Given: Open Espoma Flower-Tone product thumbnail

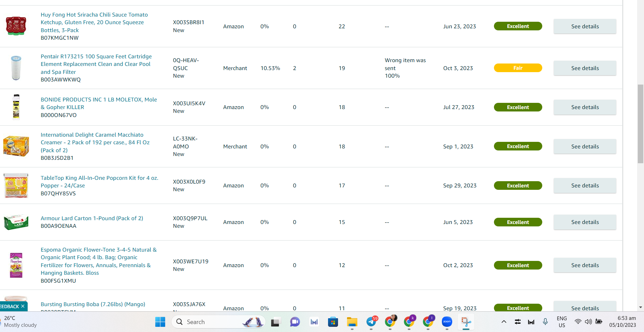Looking at the screenshot, I should (x=16, y=265).
